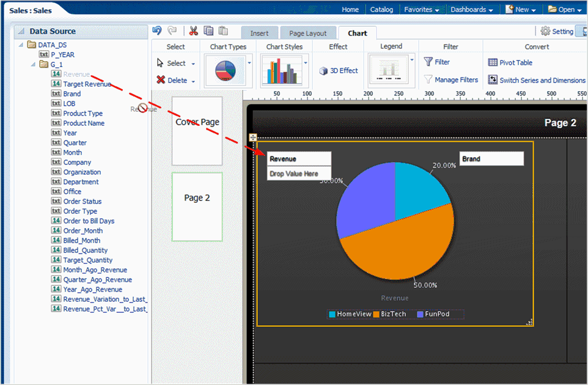Click the DATA_DS folder icon

32,45
